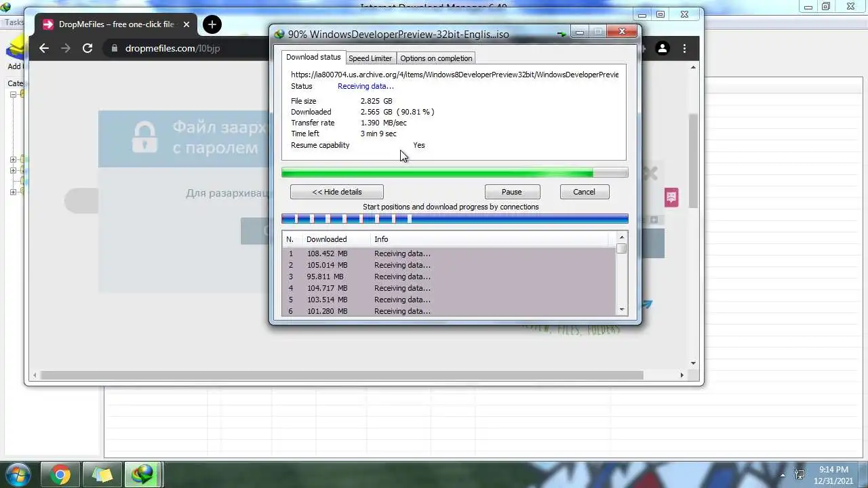The height and width of the screenshot is (488, 868).
Task: Close the DropMeFiles tab
Action: 186,24
